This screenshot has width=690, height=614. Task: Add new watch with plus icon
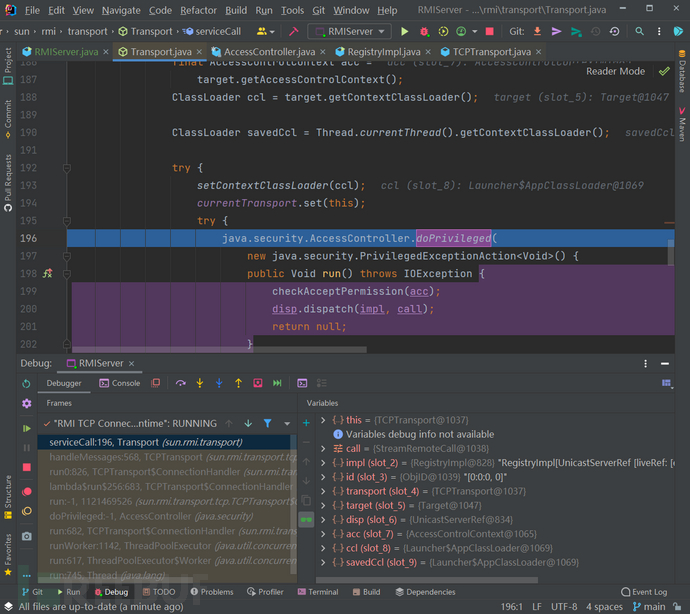pos(306,423)
